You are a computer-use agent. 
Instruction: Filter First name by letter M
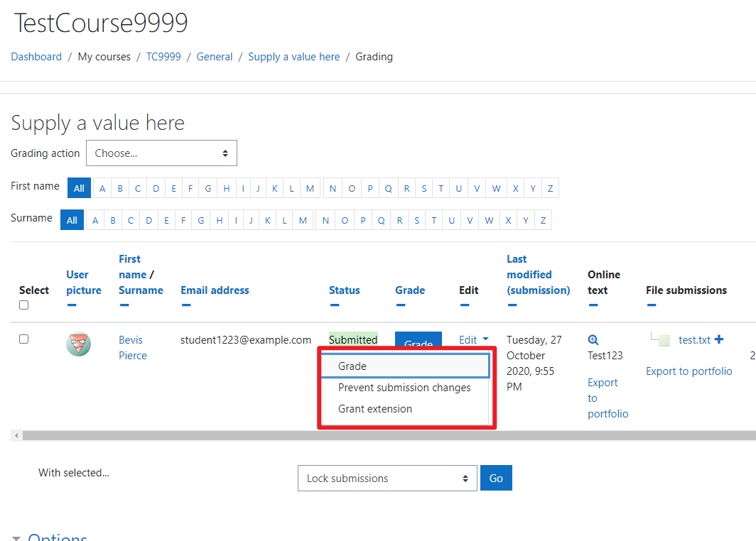[x=310, y=188]
